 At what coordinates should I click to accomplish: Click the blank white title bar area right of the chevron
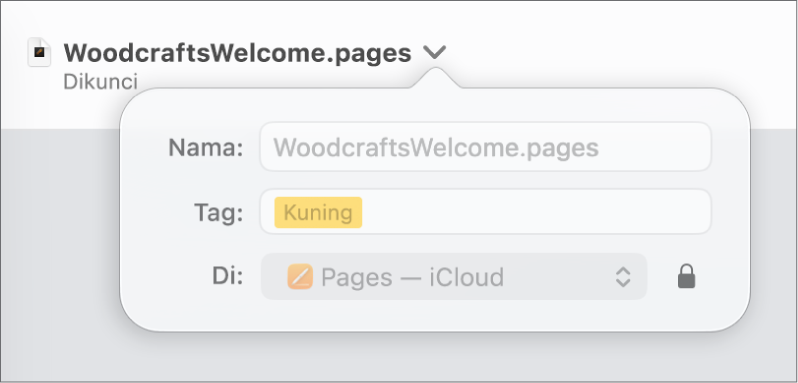tap(611, 51)
